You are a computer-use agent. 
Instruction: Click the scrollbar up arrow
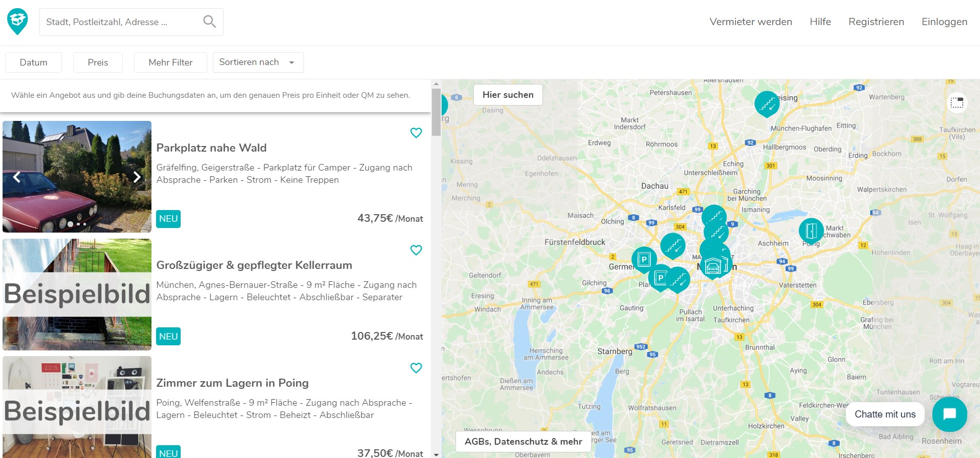(x=436, y=84)
